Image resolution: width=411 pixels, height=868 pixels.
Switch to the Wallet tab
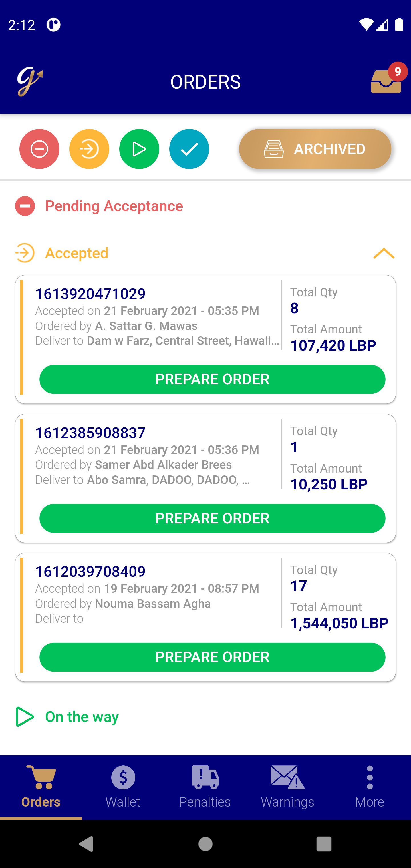(x=123, y=787)
